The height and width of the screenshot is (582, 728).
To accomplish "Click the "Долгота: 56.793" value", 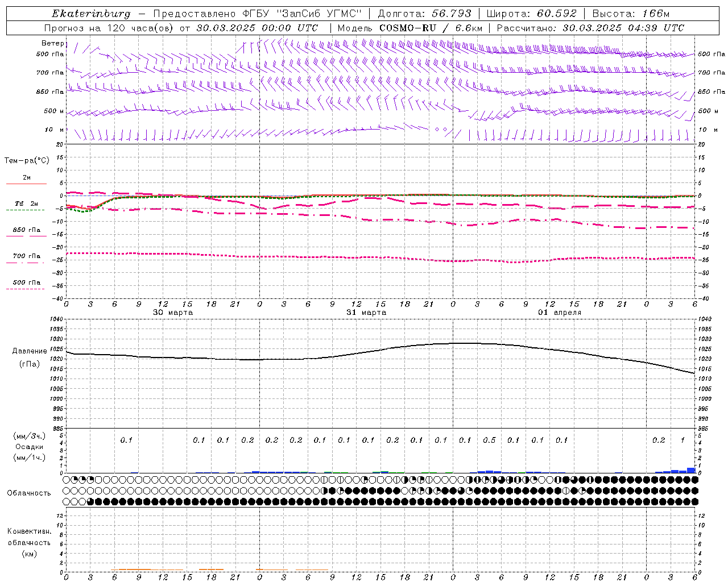I will (424, 14).
